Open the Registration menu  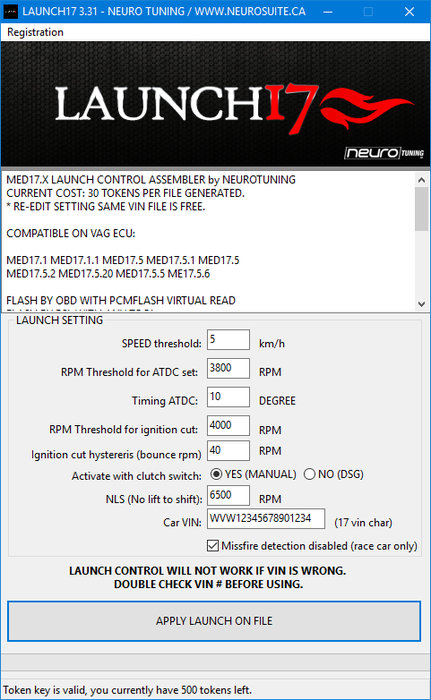35,32
